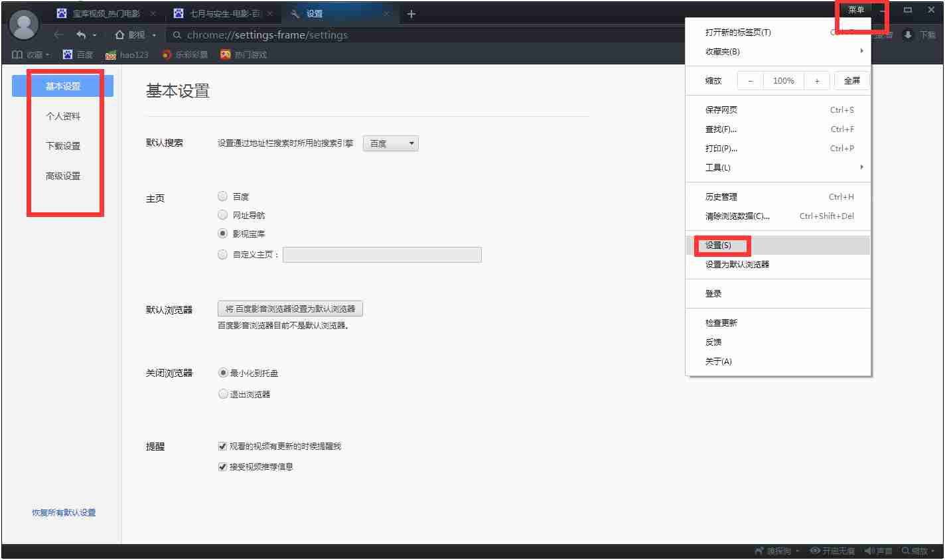This screenshot has width=945, height=560.
Task: Select 影视宝库 homepage radio button
Action: (x=223, y=234)
